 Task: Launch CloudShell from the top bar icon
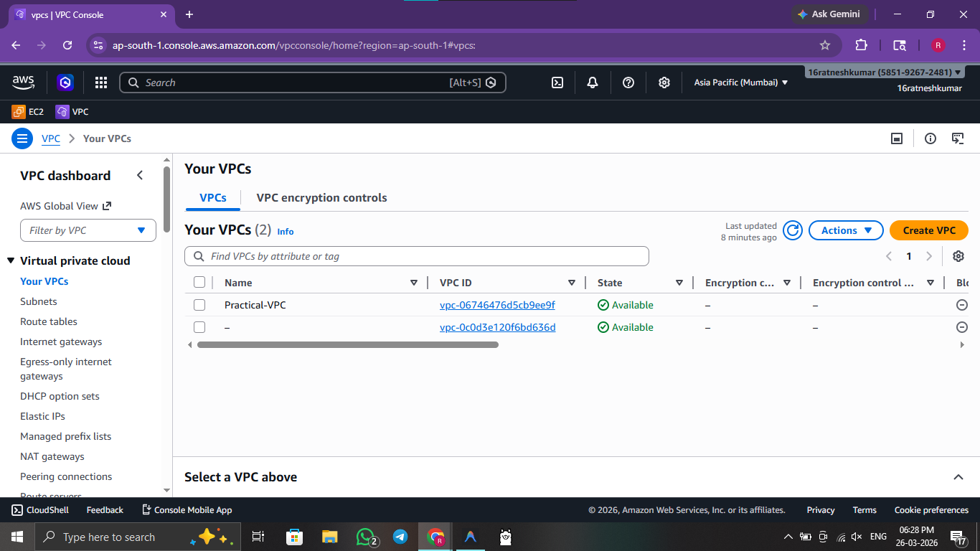coord(557,83)
